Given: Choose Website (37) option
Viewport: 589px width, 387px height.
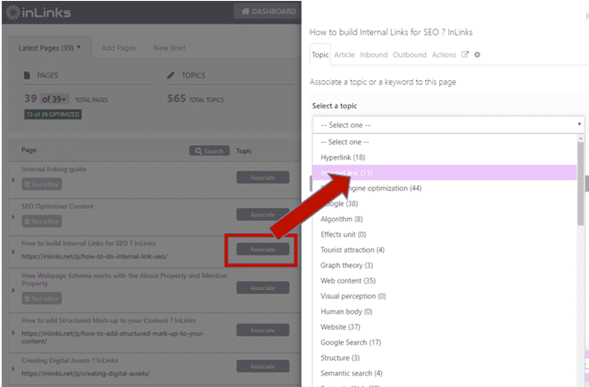Looking at the screenshot, I should [x=445, y=327].
